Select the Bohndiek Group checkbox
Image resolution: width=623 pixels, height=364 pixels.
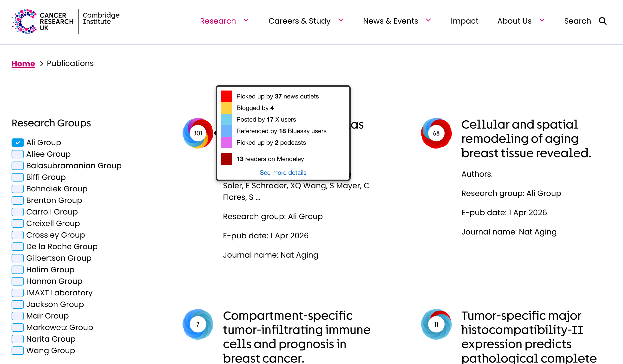coord(18,188)
